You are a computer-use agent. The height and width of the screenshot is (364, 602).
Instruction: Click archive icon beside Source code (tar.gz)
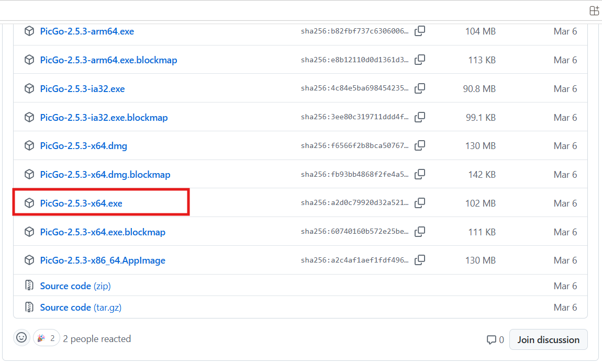tap(29, 307)
